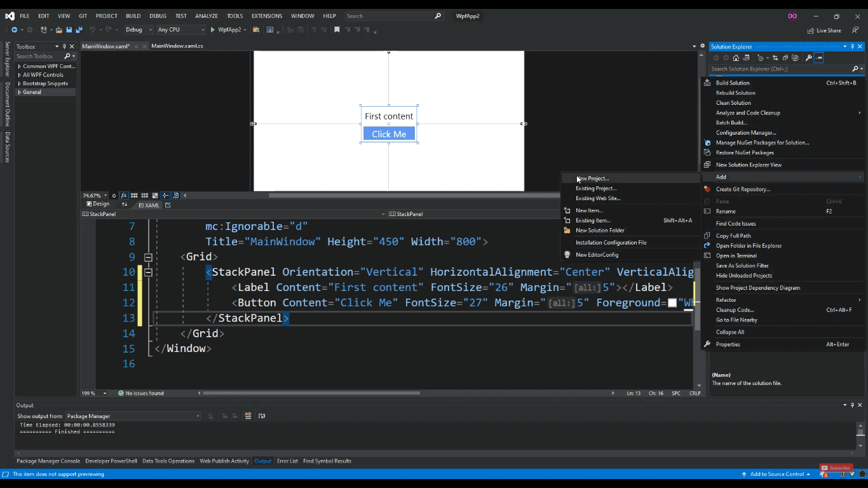
Task: Click the pop-out XAML icon beside XAML tab
Action: [x=168, y=205]
